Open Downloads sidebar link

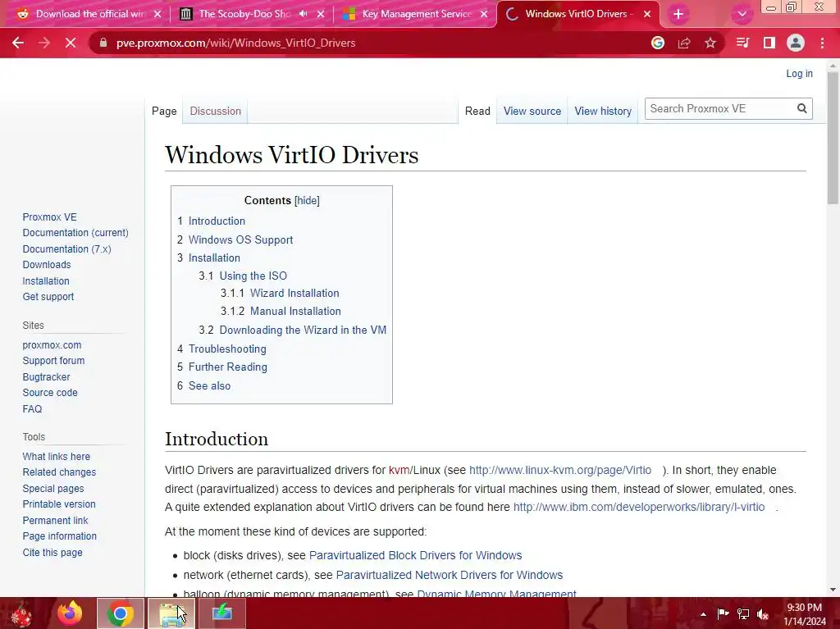47,265
